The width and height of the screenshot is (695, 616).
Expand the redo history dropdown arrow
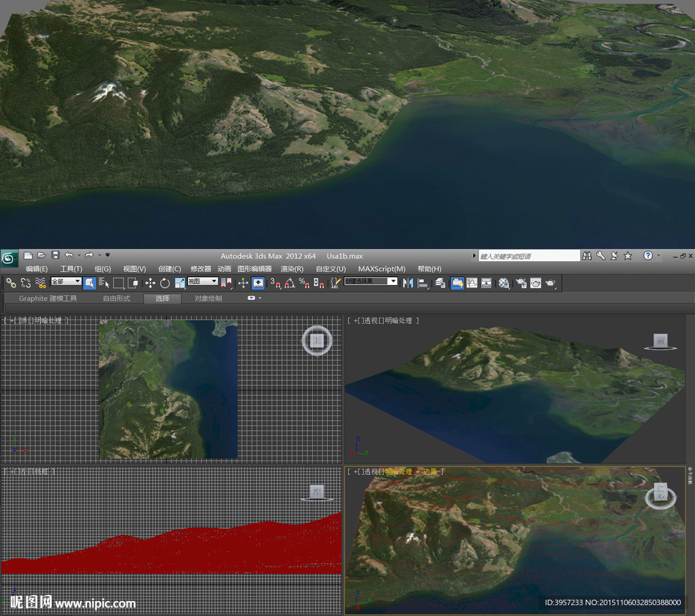coord(99,255)
